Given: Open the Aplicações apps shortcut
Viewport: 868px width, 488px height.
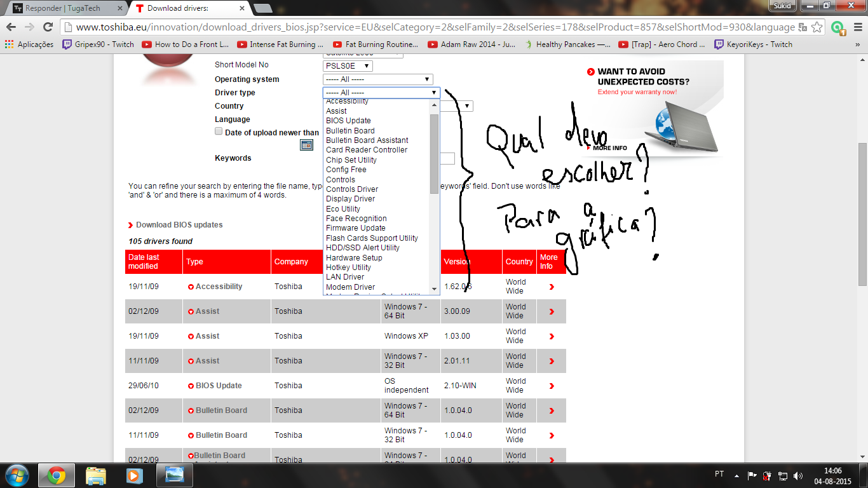Looking at the screenshot, I should [29, 44].
